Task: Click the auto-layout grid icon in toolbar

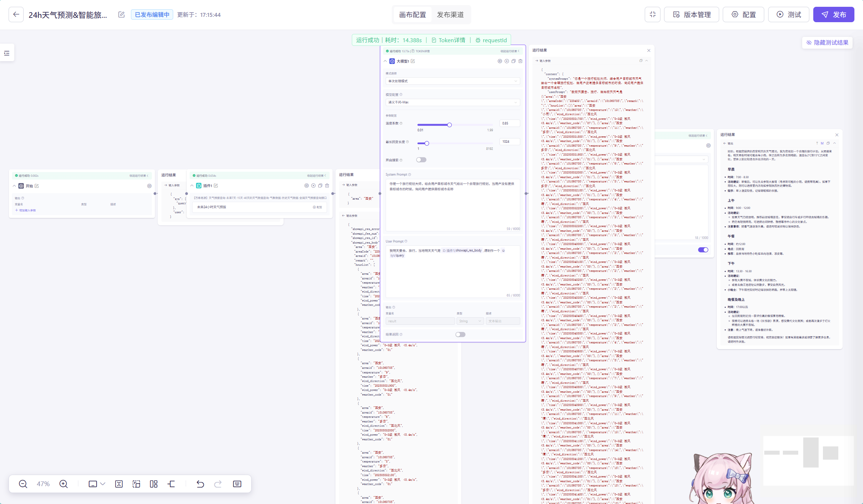Action: click(153, 484)
